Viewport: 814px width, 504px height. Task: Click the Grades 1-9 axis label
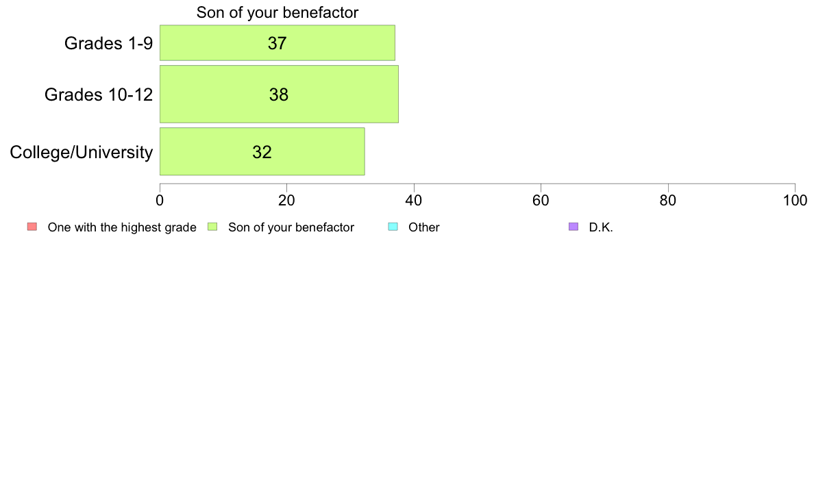pos(108,43)
